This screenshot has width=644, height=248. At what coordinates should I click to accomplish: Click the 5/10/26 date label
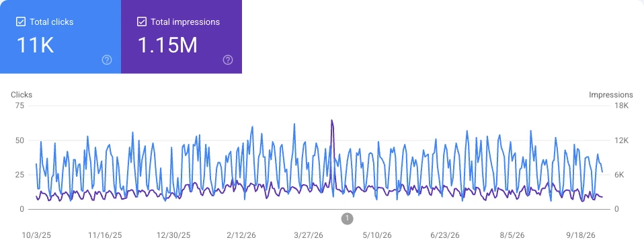click(x=376, y=236)
